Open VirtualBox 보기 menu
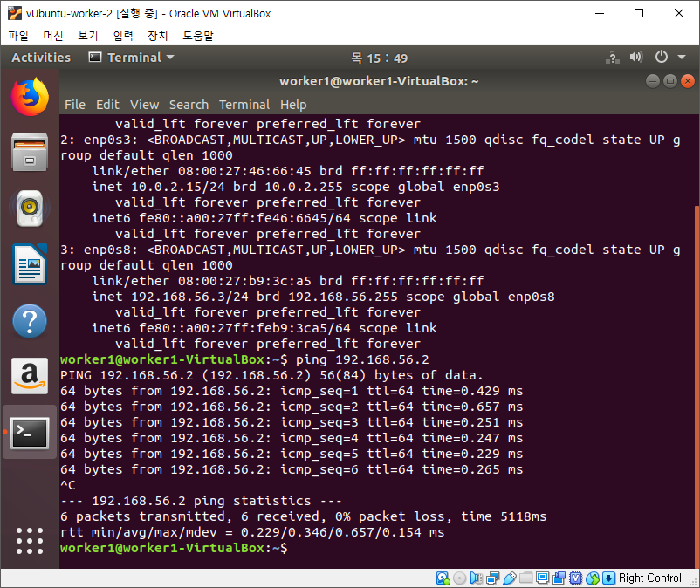Image resolution: width=700 pixels, height=588 pixels. coord(88,35)
